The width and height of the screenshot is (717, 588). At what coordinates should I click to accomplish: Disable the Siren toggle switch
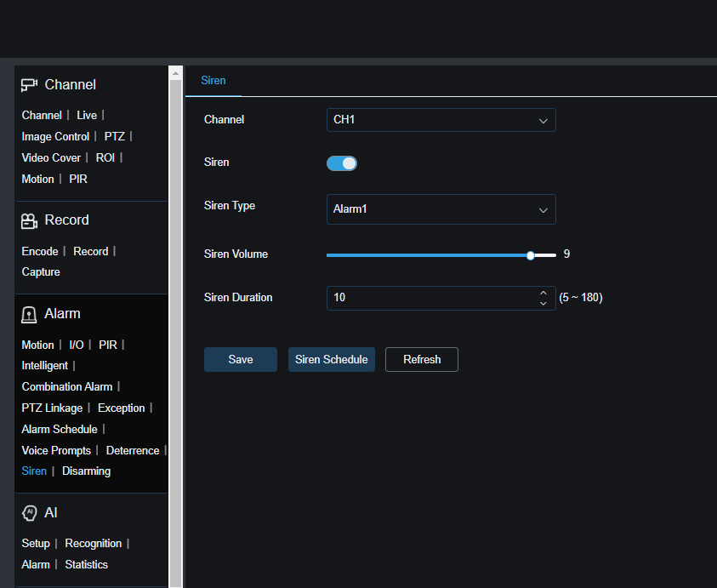point(342,163)
